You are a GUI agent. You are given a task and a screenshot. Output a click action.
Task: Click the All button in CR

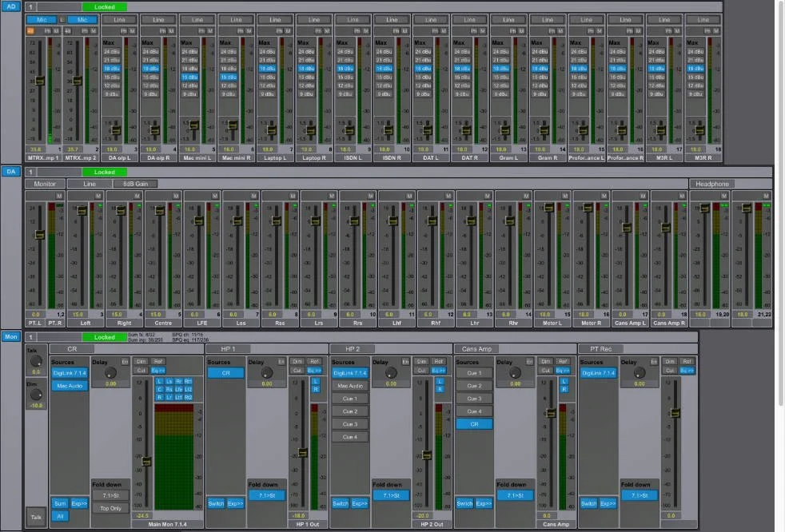(60, 516)
